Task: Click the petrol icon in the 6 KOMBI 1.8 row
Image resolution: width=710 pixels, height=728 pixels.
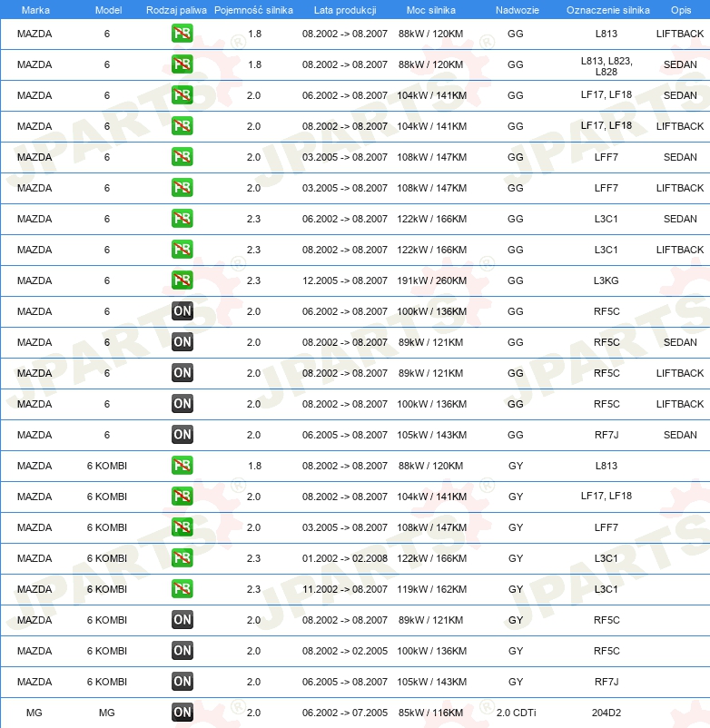Action: pyautogui.click(x=182, y=466)
